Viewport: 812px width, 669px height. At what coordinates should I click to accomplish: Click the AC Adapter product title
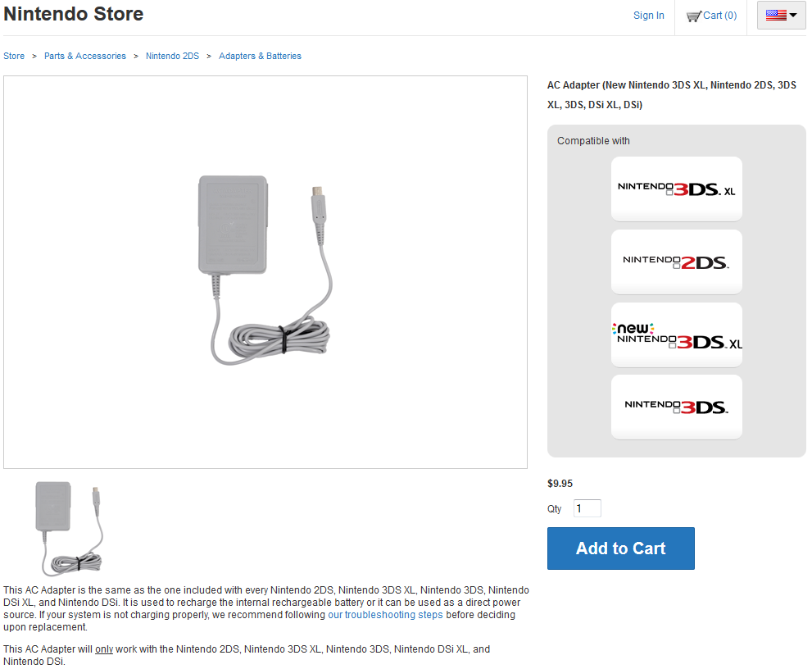click(672, 95)
